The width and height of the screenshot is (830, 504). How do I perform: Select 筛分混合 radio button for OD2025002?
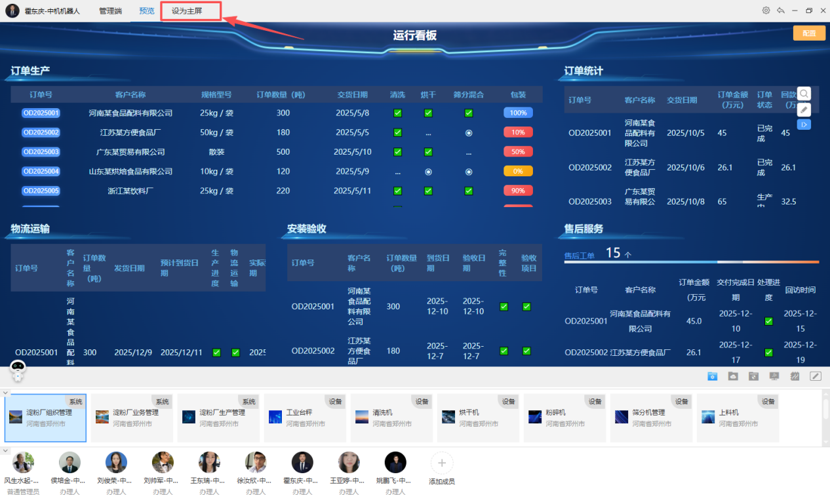(x=469, y=132)
